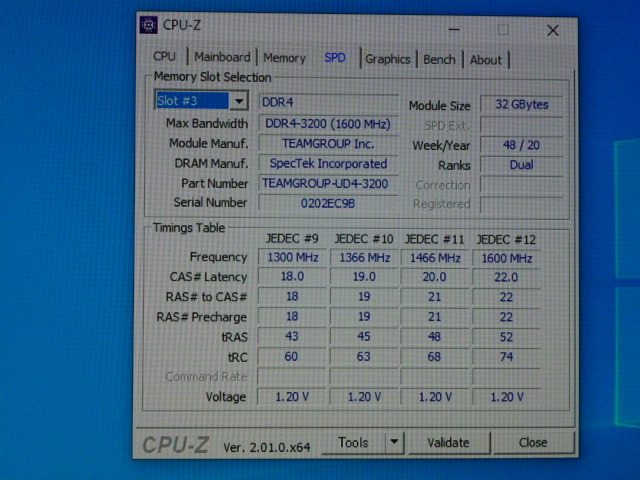Click the tRC value 60
This screenshot has width=640, height=480.
tap(291, 357)
